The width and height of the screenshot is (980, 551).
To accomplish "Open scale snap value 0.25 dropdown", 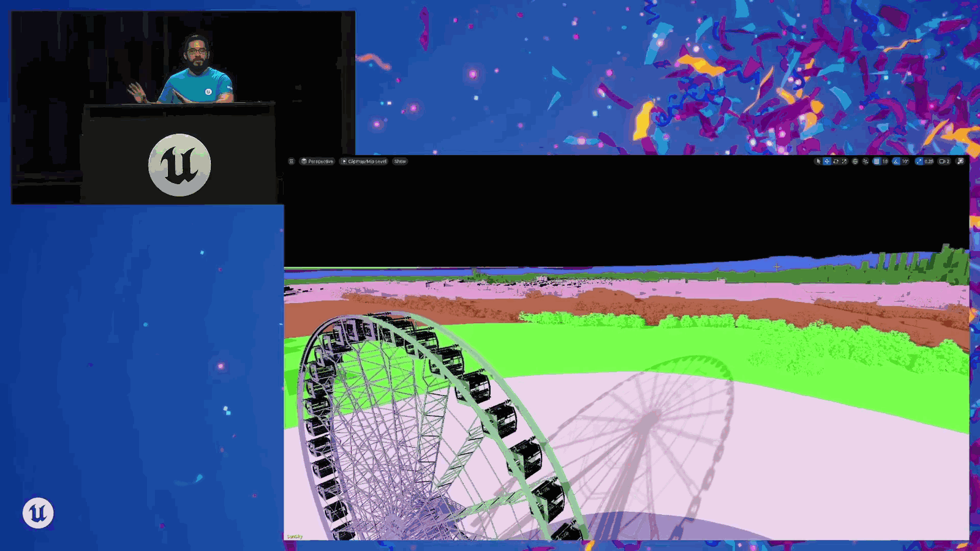I will click(929, 161).
